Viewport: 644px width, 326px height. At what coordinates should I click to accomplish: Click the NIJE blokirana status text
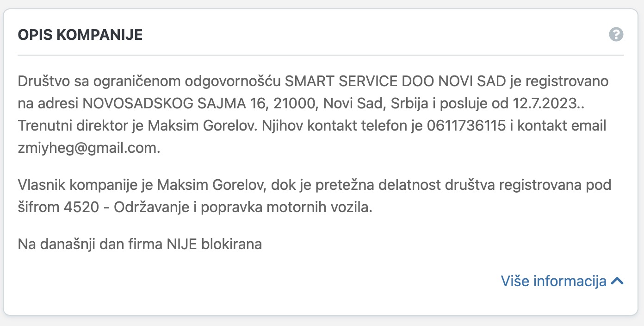point(214,244)
